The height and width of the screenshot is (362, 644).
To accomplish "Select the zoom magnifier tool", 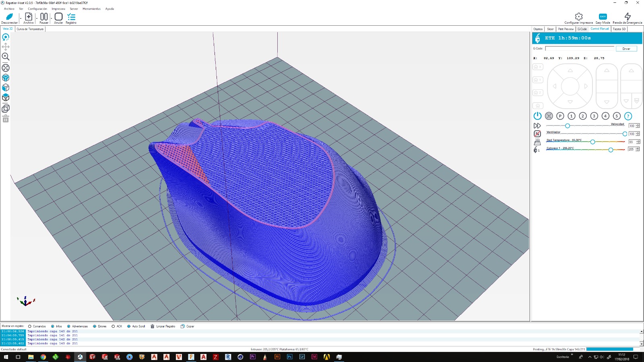I will click(6, 57).
